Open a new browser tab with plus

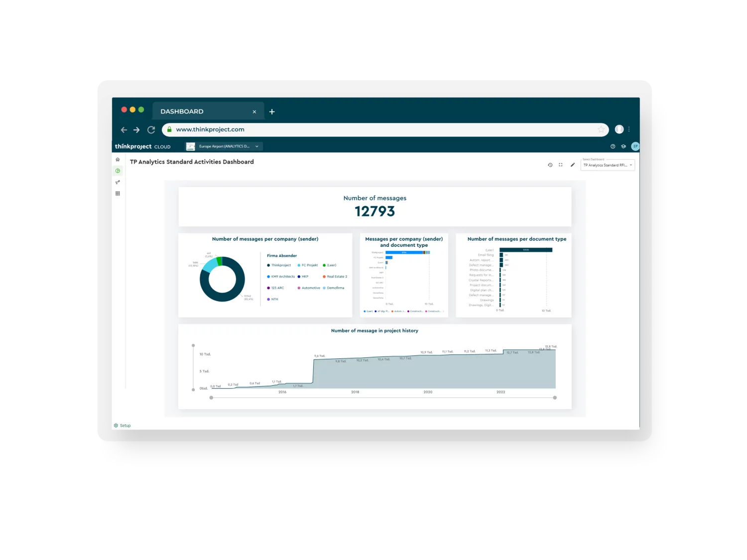[272, 112]
